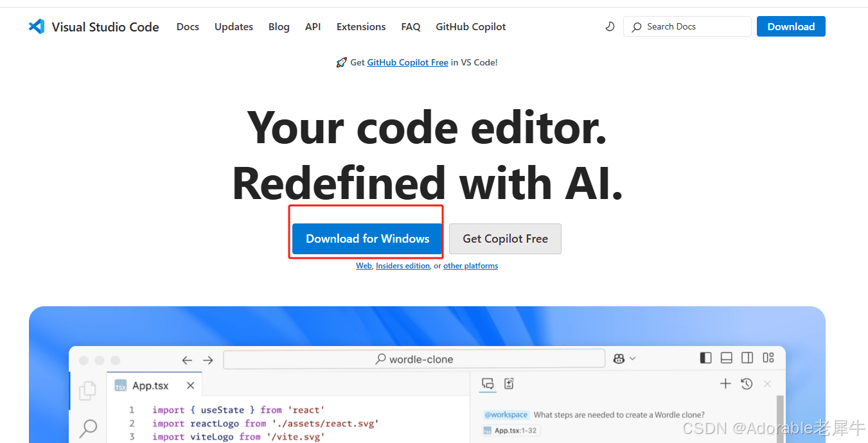Toggle secondary sidebar layout icon
Viewport: 868px width, 443px height.
tap(747, 358)
